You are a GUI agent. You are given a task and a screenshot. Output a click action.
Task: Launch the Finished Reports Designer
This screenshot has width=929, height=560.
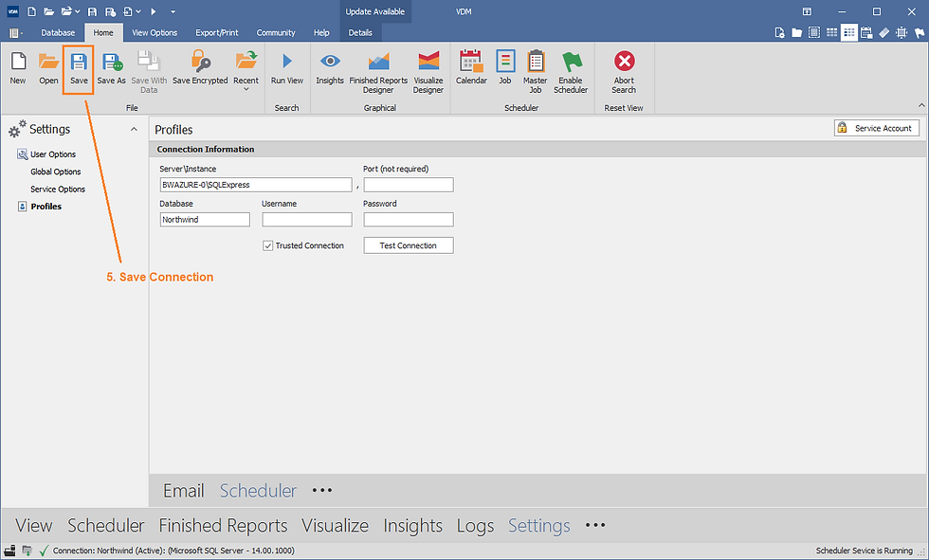(378, 72)
